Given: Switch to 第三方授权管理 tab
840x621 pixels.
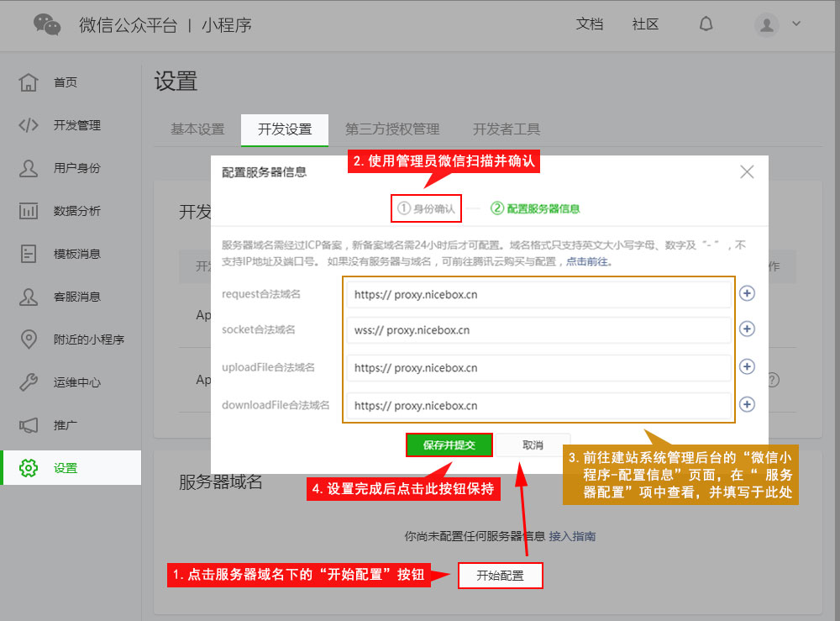Looking at the screenshot, I should tap(391, 129).
